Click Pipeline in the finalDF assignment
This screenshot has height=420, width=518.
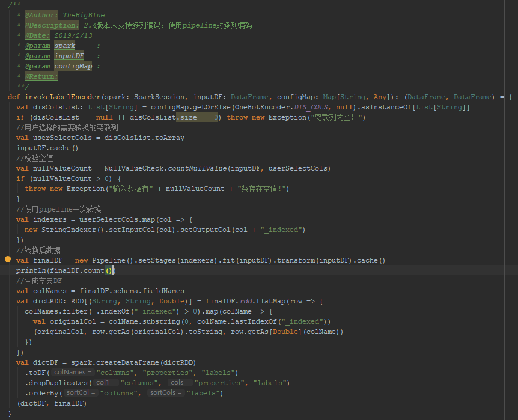109,260
